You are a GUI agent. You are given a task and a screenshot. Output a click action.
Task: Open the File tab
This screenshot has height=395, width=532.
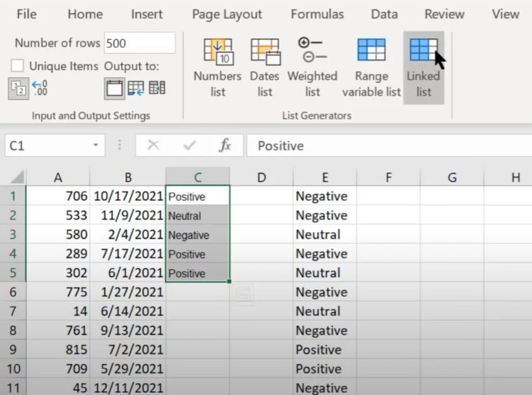coord(27,14)
